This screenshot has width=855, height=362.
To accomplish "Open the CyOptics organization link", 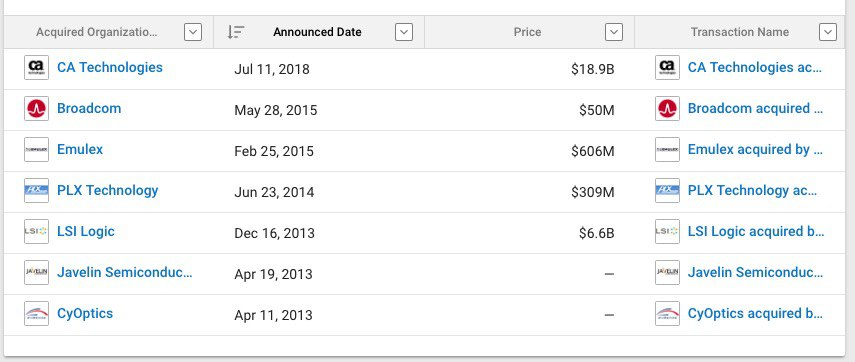I will point(85,313).
